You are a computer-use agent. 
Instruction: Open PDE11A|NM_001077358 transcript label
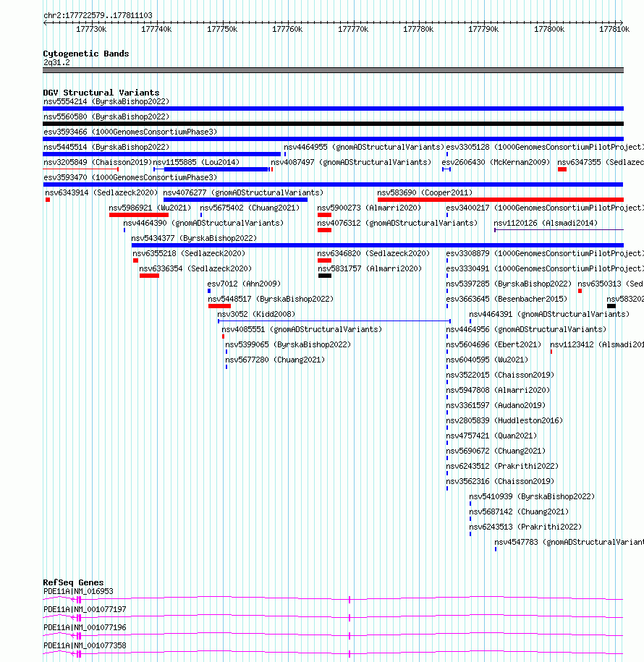point(85,646)
